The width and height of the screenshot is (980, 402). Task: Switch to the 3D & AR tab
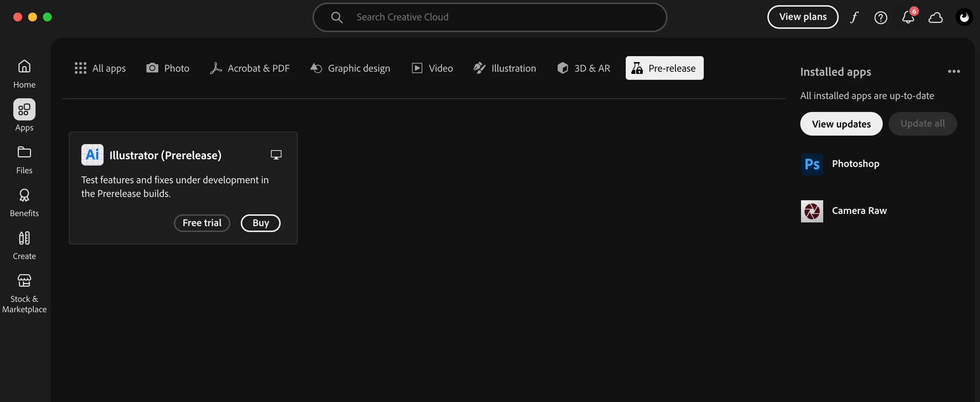click(584, 68)
